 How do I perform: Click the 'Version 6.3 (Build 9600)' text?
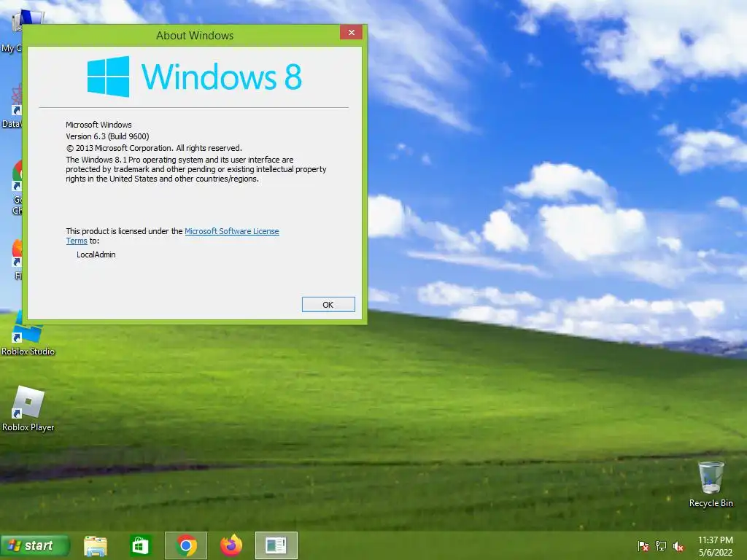(x=107, y=136)
